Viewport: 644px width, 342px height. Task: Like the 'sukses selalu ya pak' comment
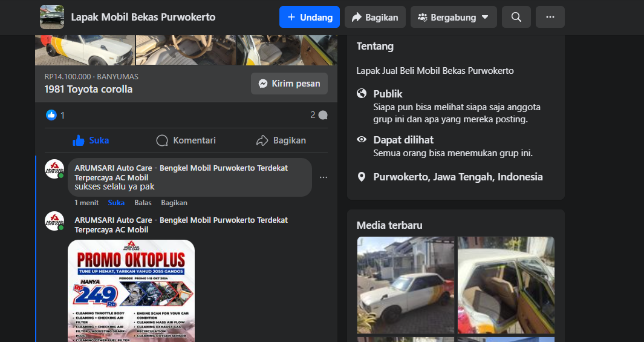click(116, 203)
